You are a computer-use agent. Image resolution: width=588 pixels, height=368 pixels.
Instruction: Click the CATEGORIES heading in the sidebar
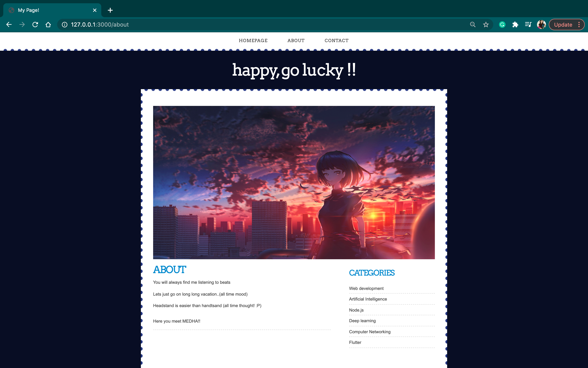click(372, 273)
